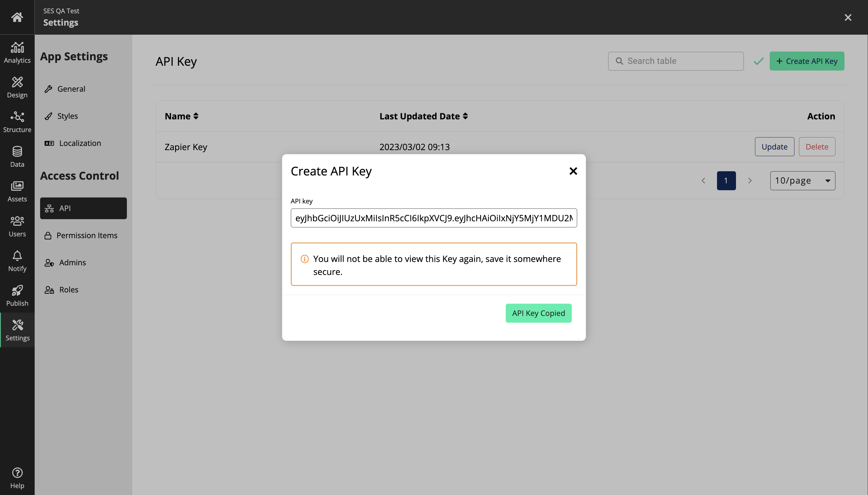
Task: Sort by Last Updated Date
Action: point(423,116)
